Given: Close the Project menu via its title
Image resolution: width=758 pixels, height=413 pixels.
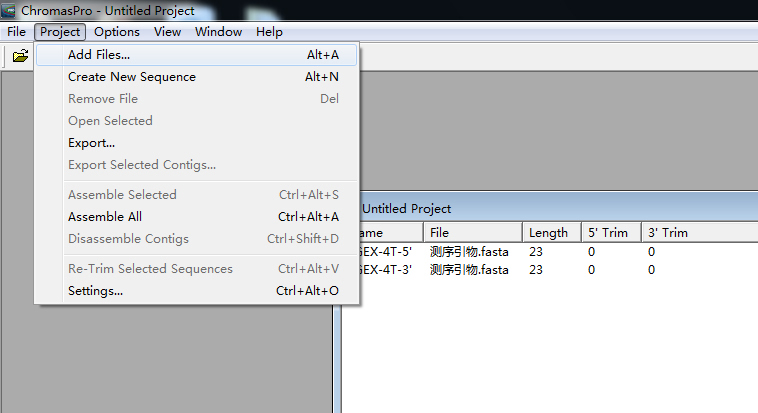Looking at the screenshot, I should pyautogui.click(x=60, y=32).
